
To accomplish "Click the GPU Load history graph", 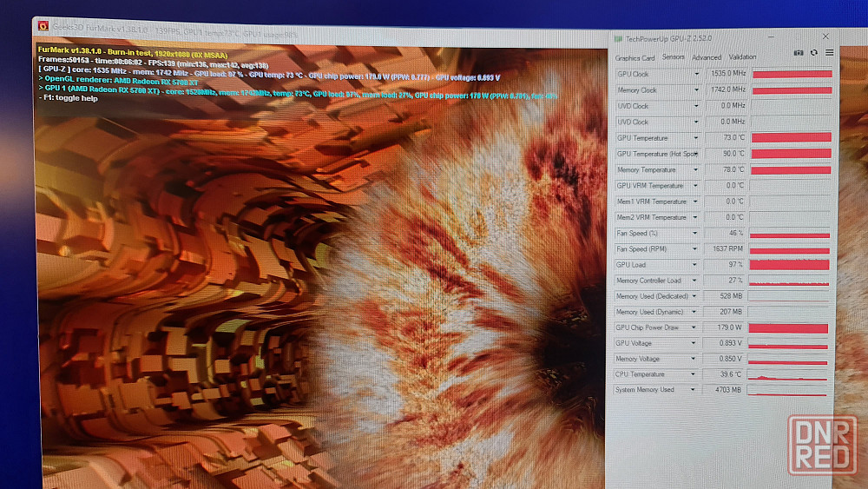I will coord(790,264).
